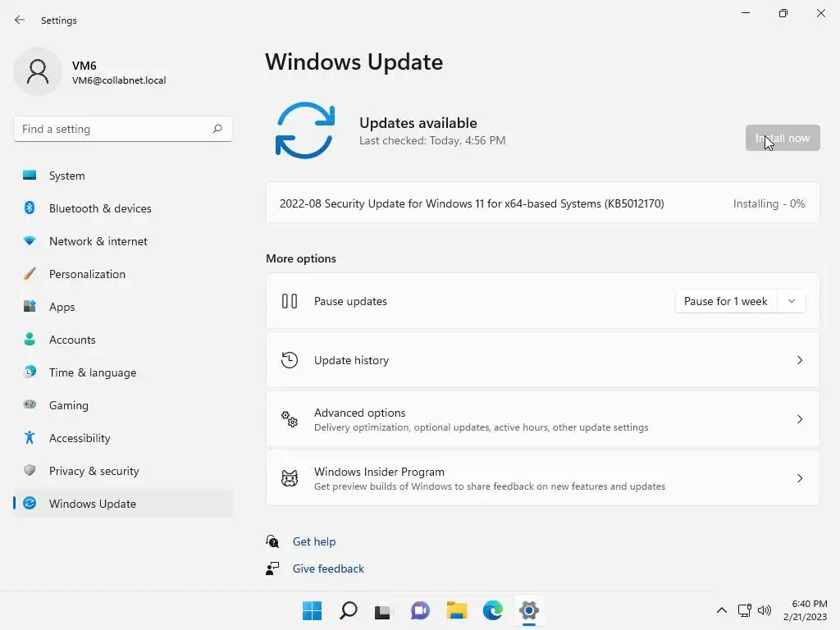840x630 pixels.
Task: Open the Windows Start menu
Action: 312,610
